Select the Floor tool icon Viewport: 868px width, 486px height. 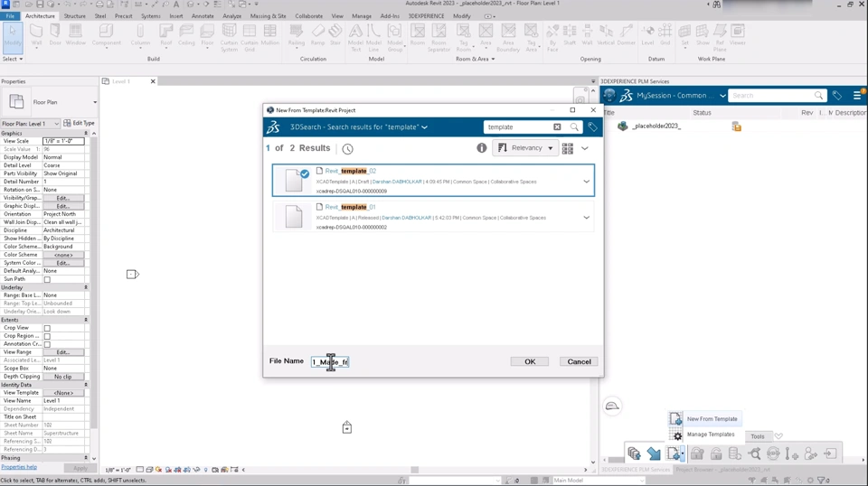pos(207,35)
